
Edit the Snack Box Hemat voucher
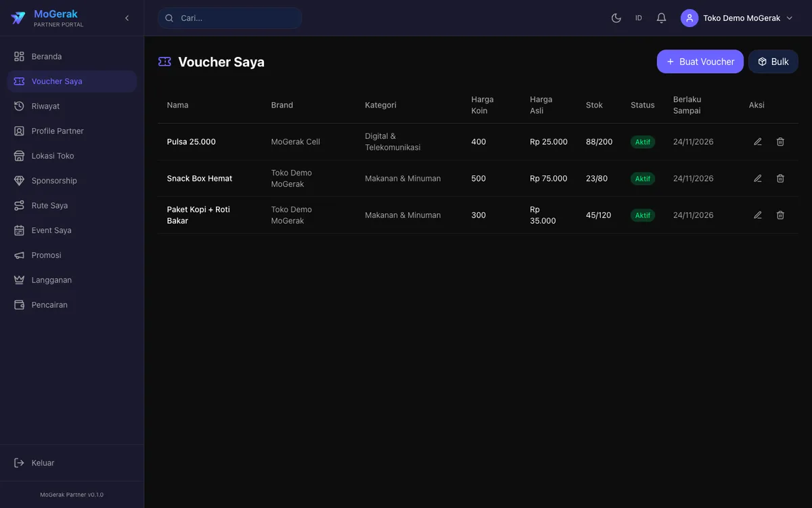(x=758, y=178)
